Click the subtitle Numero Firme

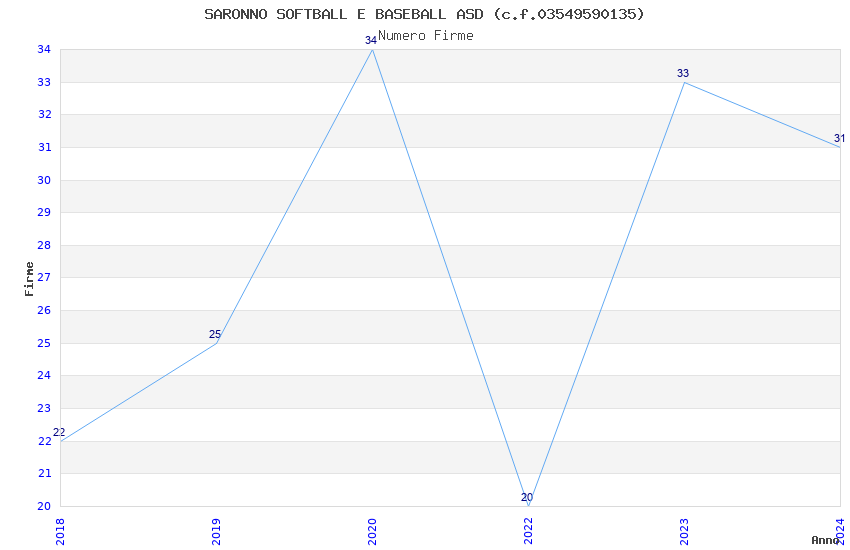click(426, 36)
